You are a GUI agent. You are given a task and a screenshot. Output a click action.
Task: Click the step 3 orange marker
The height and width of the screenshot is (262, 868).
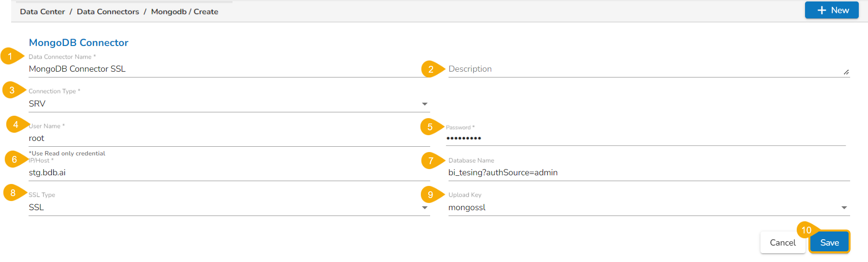[12, 90]
